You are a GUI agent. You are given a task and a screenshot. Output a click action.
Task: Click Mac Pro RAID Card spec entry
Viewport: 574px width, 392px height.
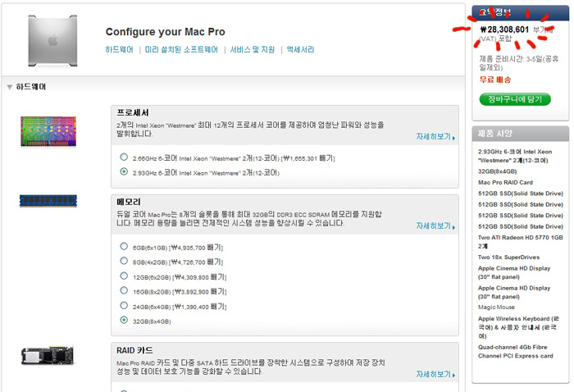(x=505, y=182)
